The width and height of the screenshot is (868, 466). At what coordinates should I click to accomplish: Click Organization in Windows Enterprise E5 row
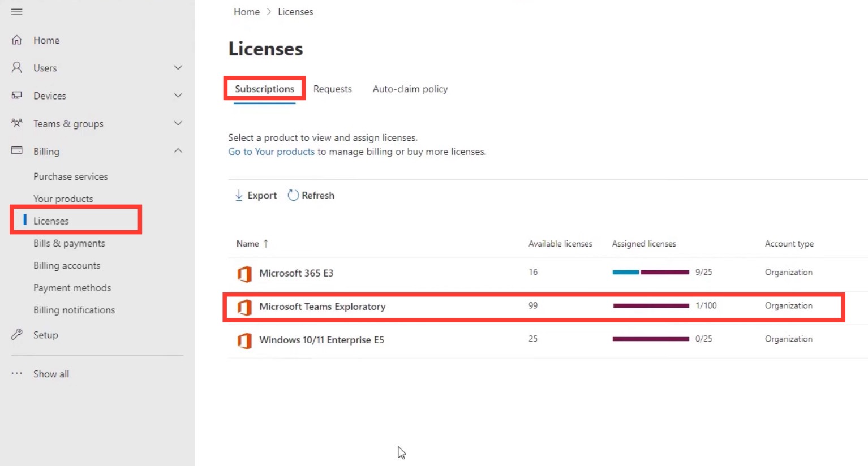click(789, 339)
